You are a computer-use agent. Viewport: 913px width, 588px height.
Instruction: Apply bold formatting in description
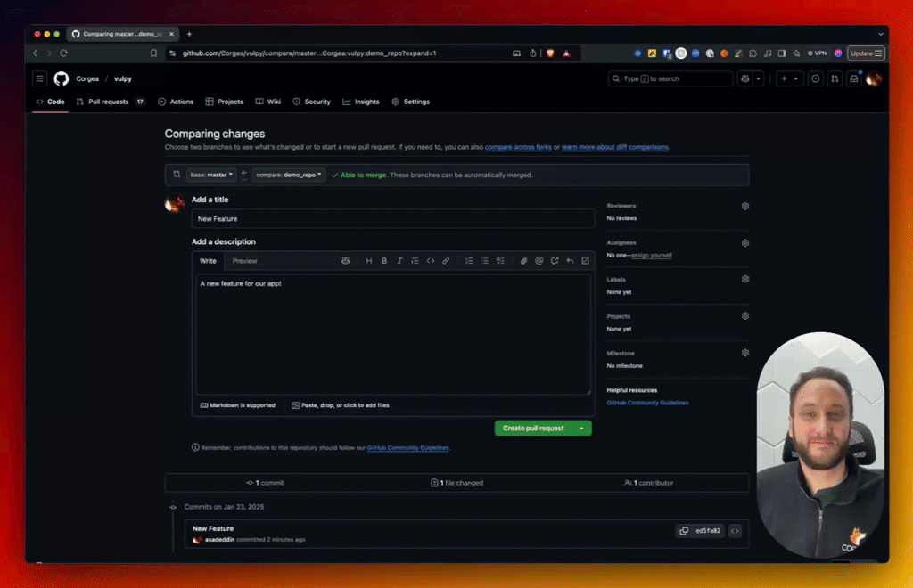[384, 261]
